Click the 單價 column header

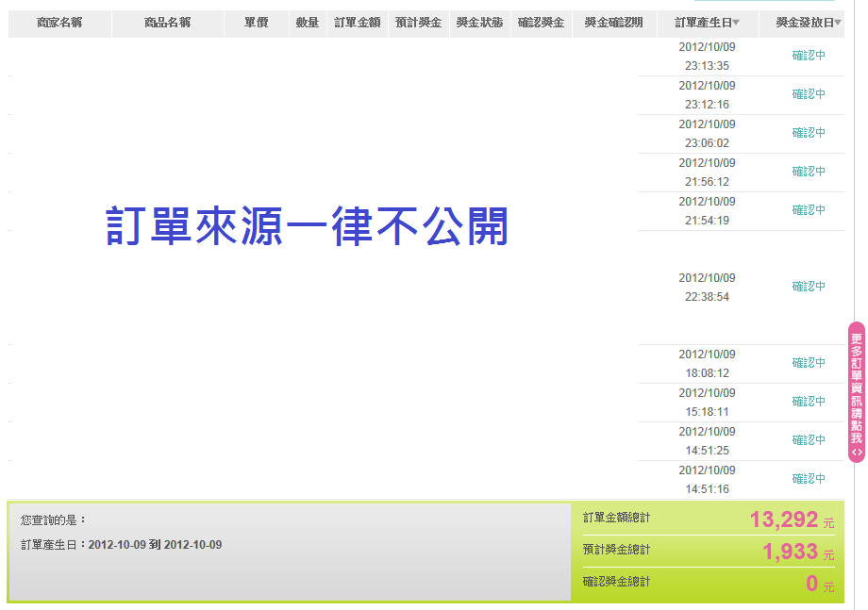(x=257, y=23)
